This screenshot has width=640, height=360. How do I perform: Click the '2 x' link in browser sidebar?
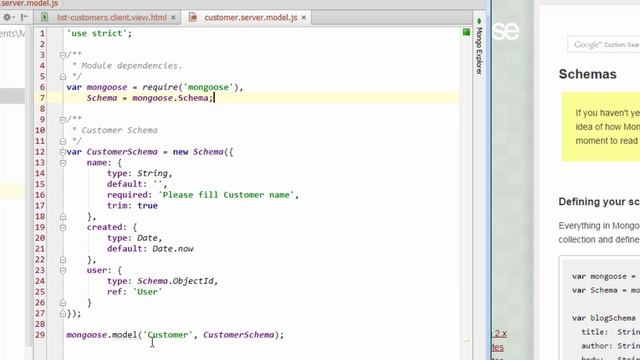click(x=500, y=333)
